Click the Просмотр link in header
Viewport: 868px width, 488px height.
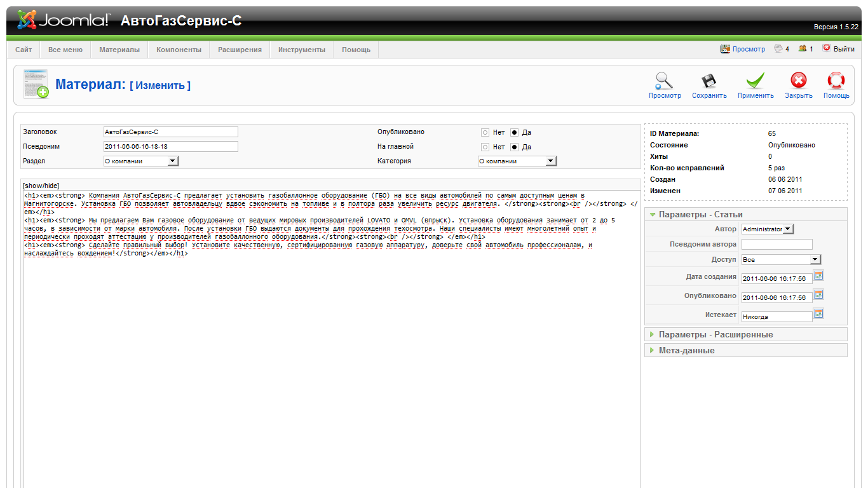click(x=749, y=49)
